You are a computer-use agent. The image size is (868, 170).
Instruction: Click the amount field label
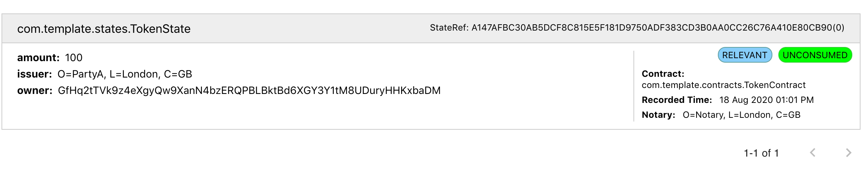tap(38, 58)
